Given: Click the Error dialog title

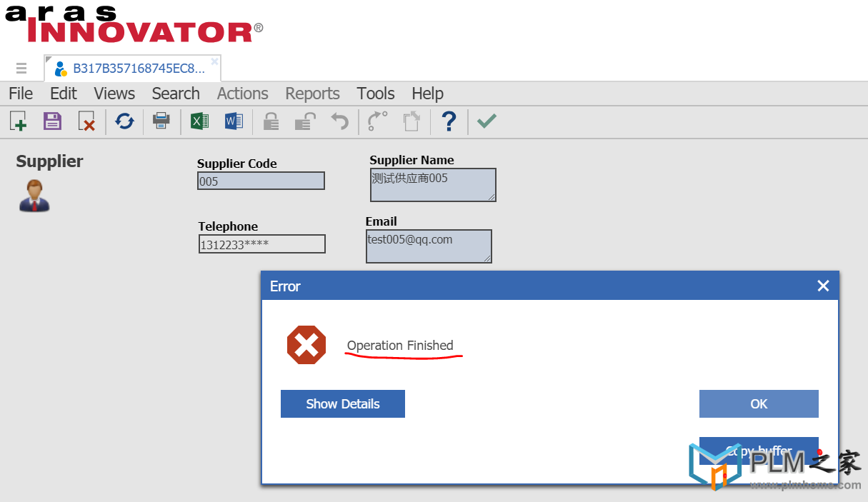Looking at the screenshot, I should [285, 286].
